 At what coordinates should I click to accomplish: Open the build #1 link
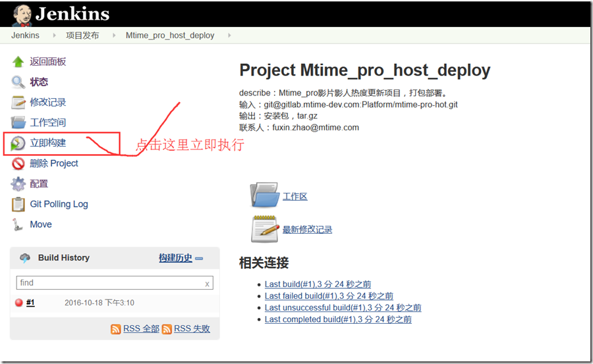click(30, 302)
